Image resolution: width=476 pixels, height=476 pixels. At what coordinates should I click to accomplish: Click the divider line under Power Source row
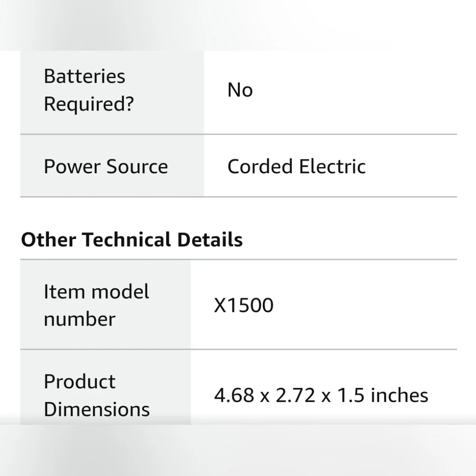pos(238,197)
